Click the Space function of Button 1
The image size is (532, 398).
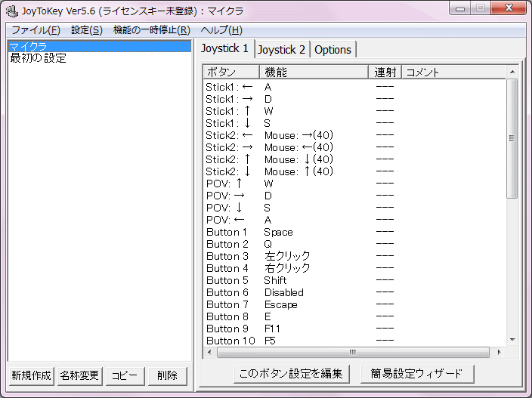278,232
